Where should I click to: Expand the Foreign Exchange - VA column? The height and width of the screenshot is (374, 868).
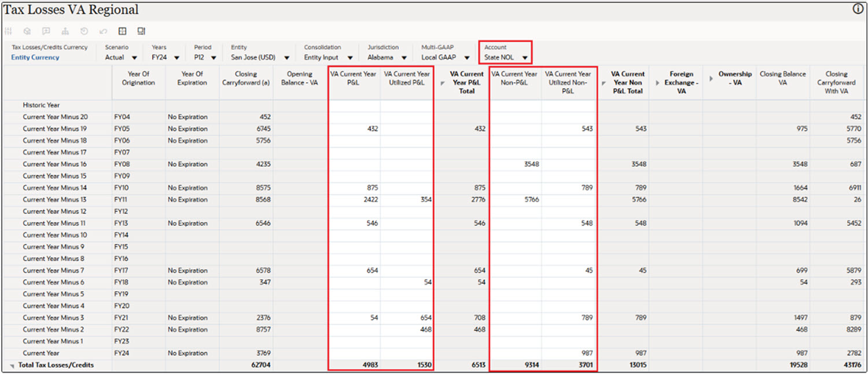(x=657, y=83)
